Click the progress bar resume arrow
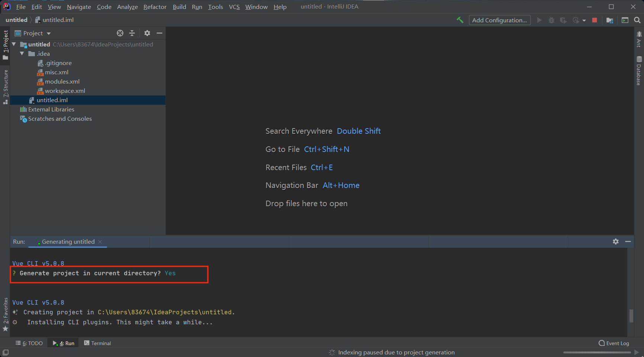The image size is (644, 357). 637,352
